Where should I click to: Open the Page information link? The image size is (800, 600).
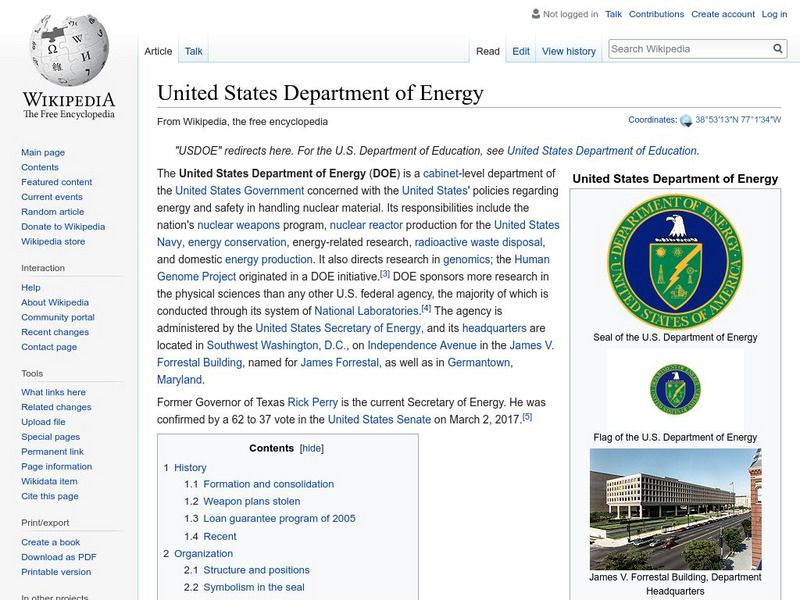click(57, 466)
